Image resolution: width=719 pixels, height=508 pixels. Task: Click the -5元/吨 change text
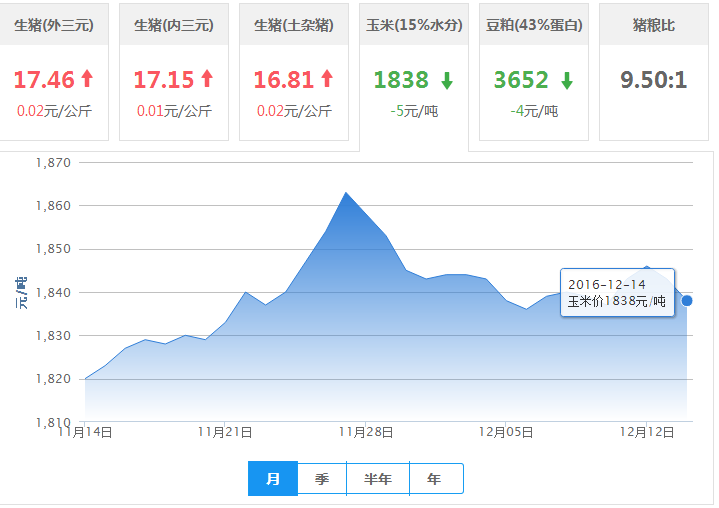[x=414, y=111]
